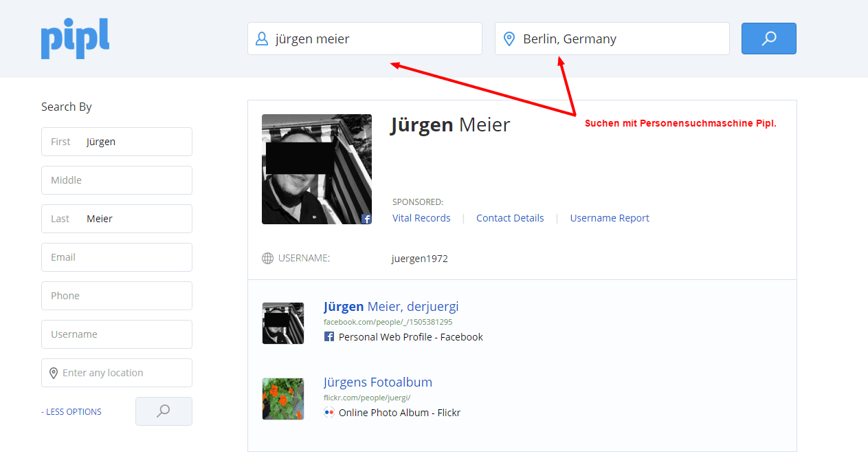868x465 pixels.
Task: Click the Facebook icon on Jürgen's profile photo
Action: (x=366, y=217)
